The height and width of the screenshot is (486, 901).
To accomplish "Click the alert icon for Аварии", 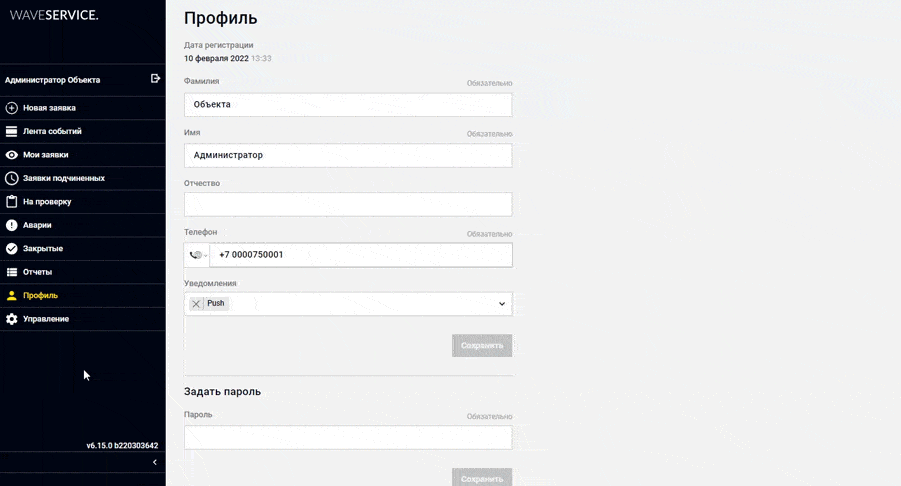I will [12, 225].
